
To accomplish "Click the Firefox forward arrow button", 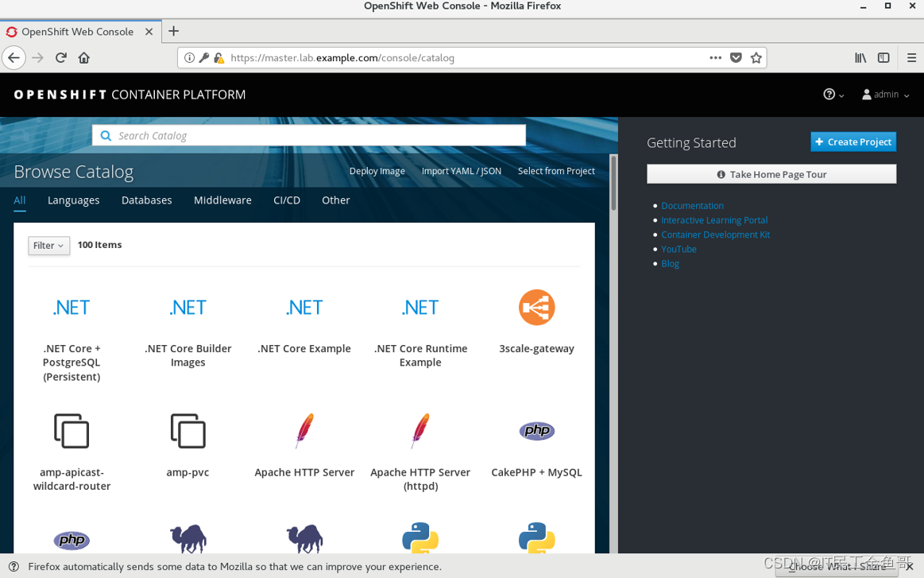I will pyautogui.click(x=37, y=58).
